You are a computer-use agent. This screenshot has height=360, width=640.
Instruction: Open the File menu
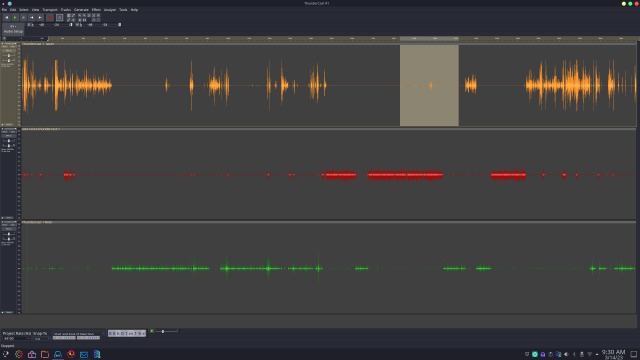[4, 10]
